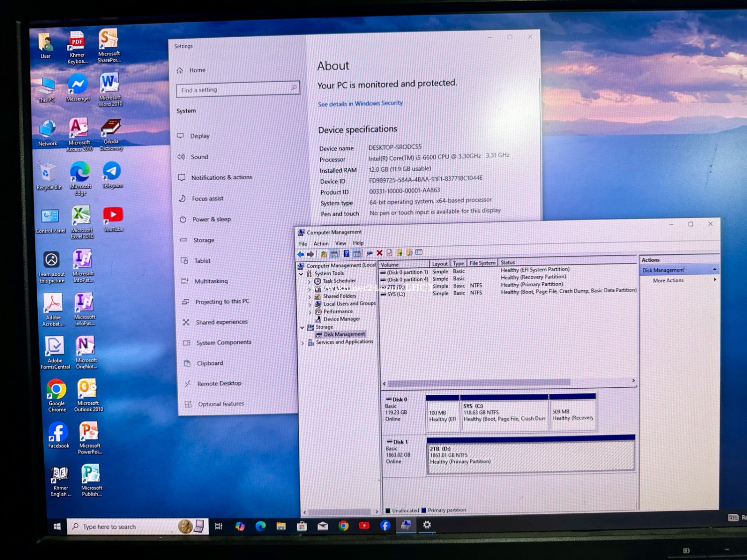
Task: Open Sound settings in sidebar
Action: (x=193, y=157)
